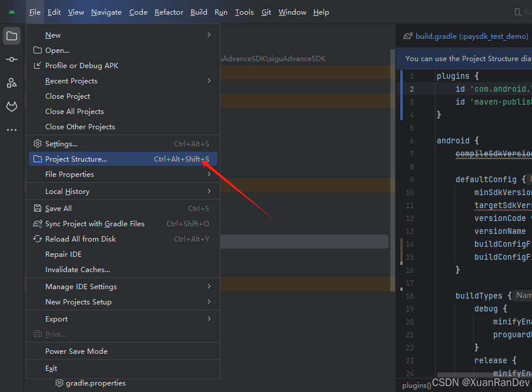Screen dimensions: 532x392
Task: Open the Project tool window folder icon
Action: (12, 36)
